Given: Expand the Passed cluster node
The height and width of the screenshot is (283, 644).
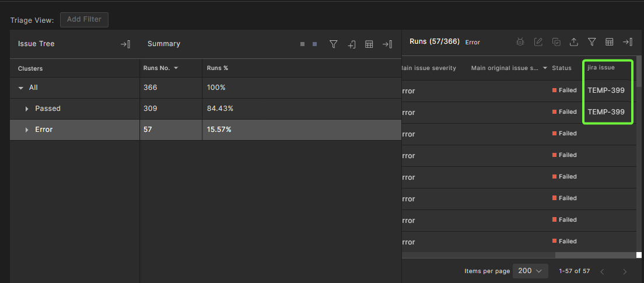Looking at the screenshot, I should 27,109.
